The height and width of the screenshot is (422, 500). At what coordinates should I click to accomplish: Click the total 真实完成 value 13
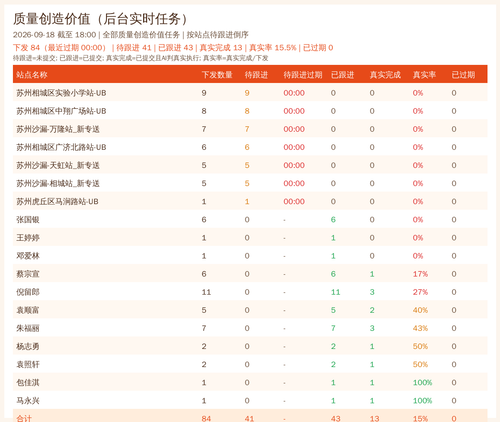[x=374, y=418]
